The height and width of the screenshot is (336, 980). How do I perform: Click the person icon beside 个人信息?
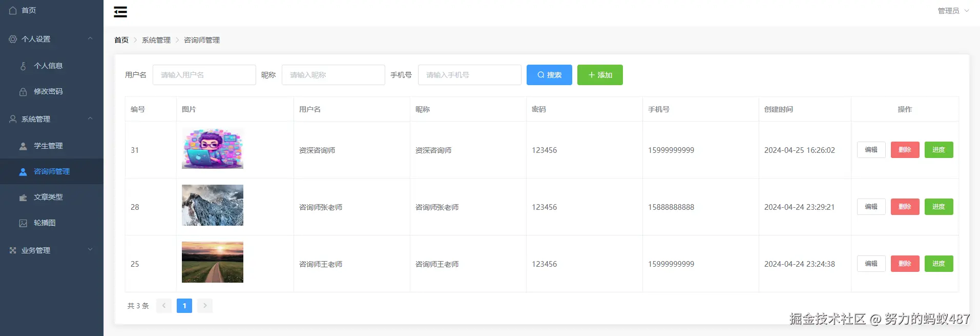pos(23,66)
